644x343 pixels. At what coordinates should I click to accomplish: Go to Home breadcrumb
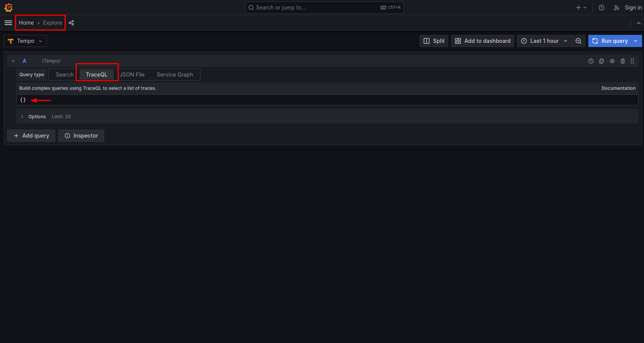[26, 23]
